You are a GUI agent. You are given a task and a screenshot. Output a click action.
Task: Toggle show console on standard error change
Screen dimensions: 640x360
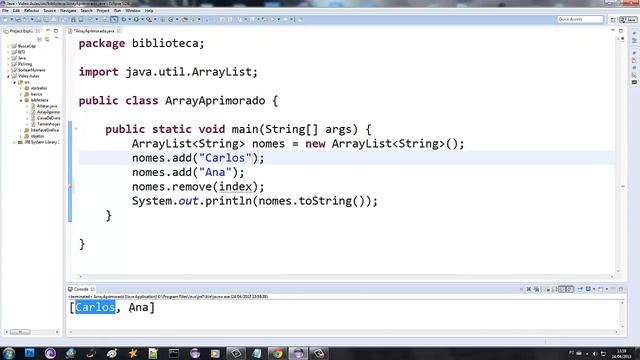pos(570,289)
